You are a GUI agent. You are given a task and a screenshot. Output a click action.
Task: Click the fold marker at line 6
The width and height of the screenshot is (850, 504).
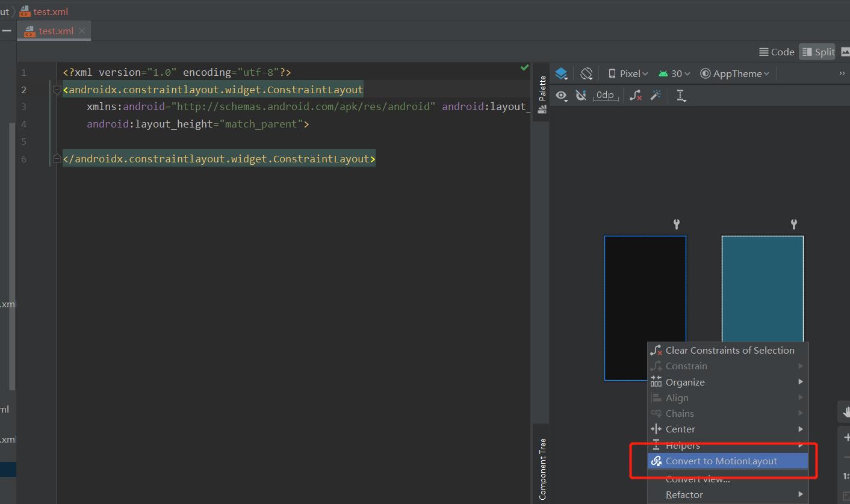[57, 159]
